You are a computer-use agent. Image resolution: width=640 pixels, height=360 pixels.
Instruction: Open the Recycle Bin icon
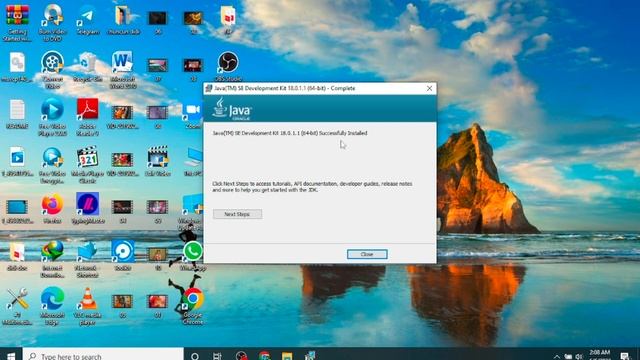87,66
